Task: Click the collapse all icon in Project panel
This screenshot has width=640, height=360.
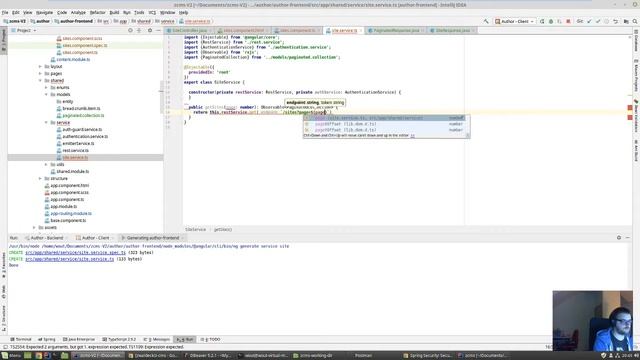Action: pyautogui.click(x=139, y=31)
